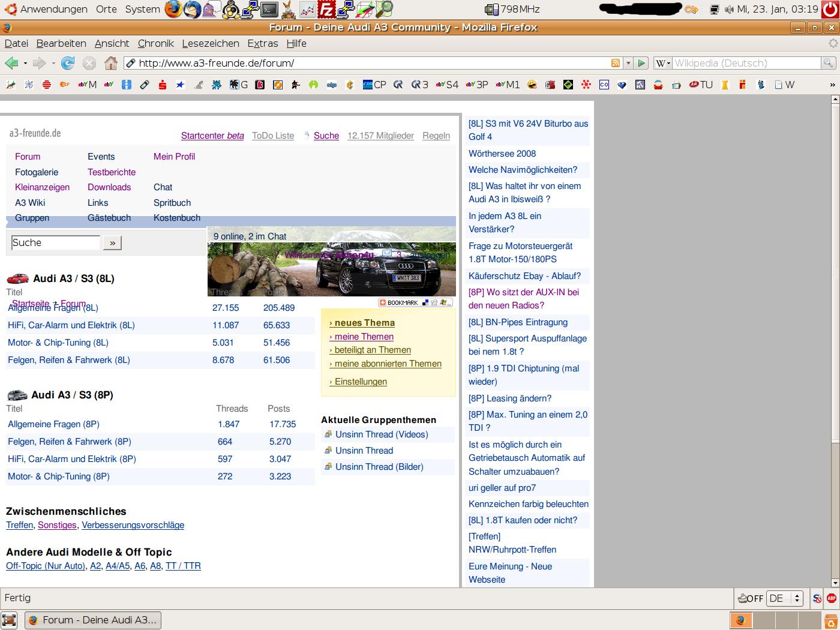
Task: Open Thunderbird mail from the top panel
Action: 192,9
